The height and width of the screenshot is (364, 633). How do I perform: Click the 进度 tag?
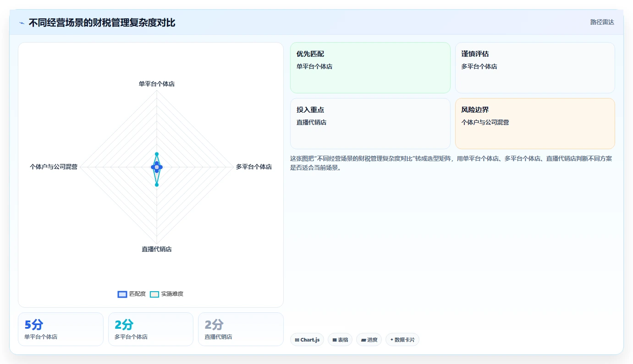point(369,340)
